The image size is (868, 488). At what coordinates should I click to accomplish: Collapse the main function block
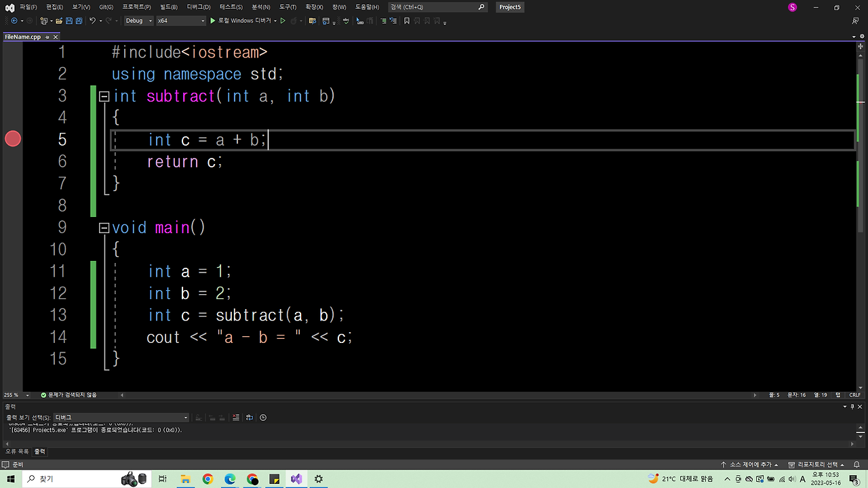[x=104, y=228]
